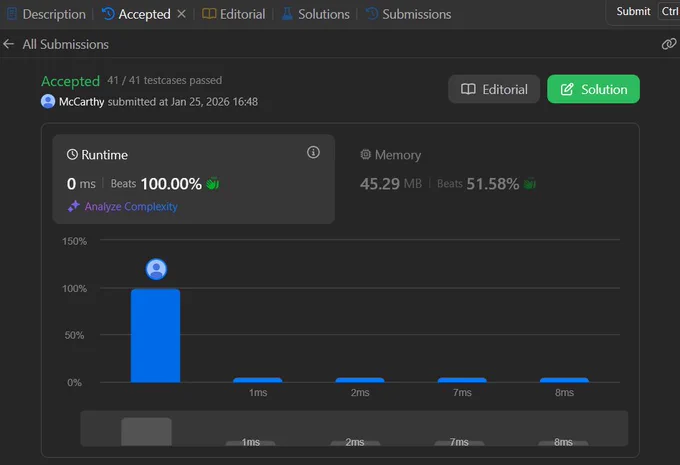Copy submission link via chain icon
The height and width of the screenshot is (465, 680).
pyautogui.click(x=668, y=44)
